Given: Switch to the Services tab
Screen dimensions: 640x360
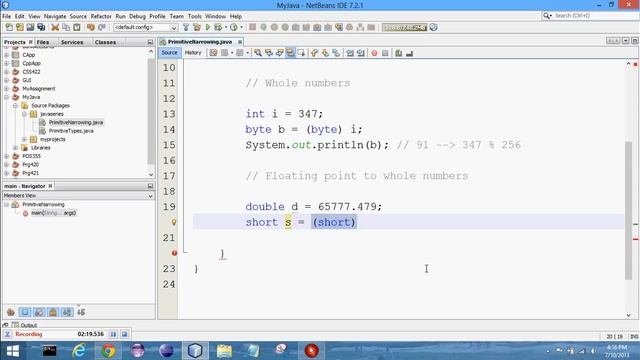Looking at the screenshot, I should pyautogui.click(x=72, y=42).
